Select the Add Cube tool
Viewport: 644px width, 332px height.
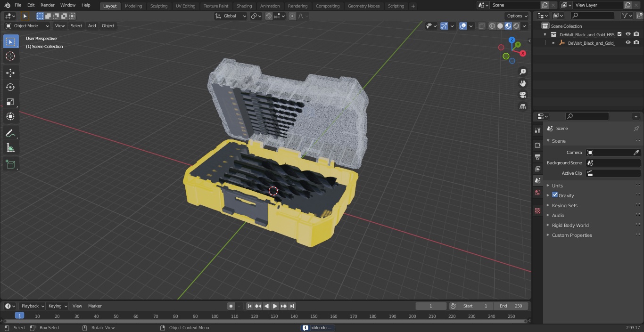click(10, 165)
